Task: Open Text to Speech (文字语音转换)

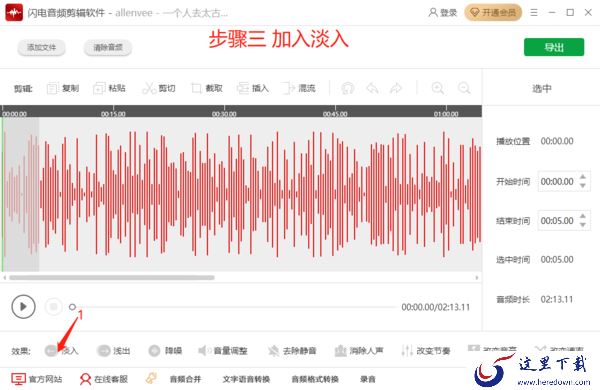Action: (x=246, y=379)
